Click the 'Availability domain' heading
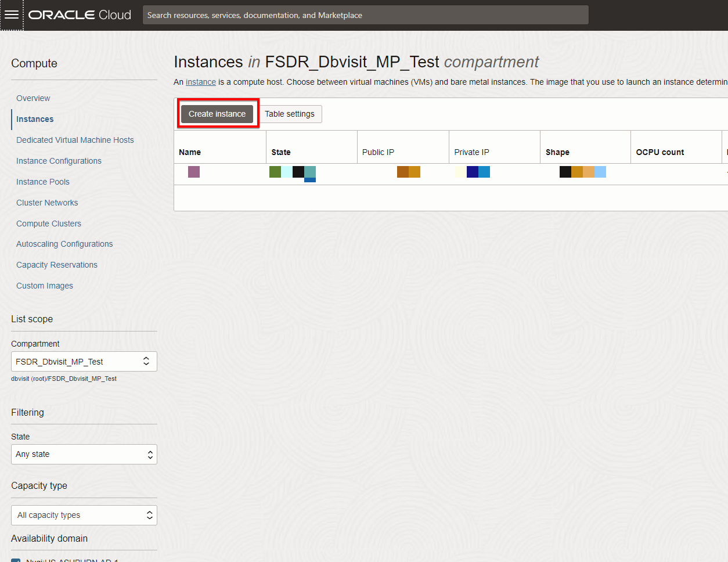The width and height of the screenshot is (728, 562). point(49,538)
